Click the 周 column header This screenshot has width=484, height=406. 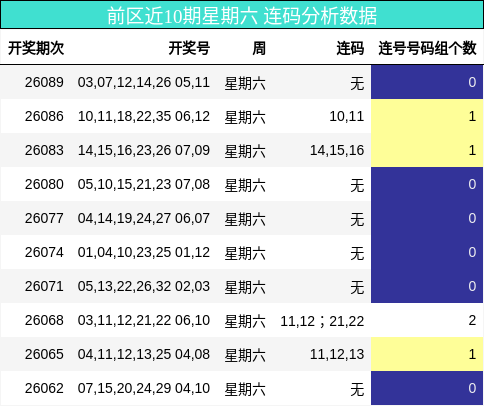[259, 48]
